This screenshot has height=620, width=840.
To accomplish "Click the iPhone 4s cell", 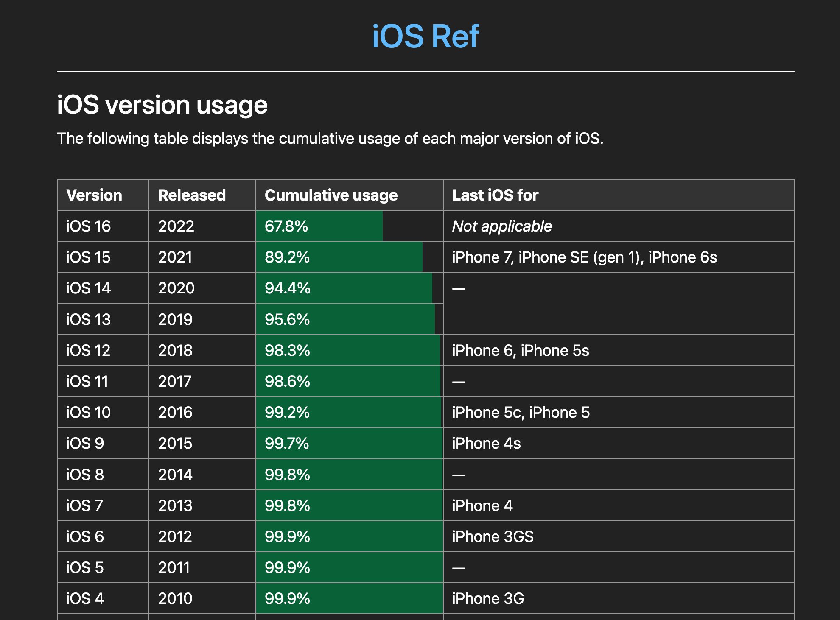I will (619, 443).
